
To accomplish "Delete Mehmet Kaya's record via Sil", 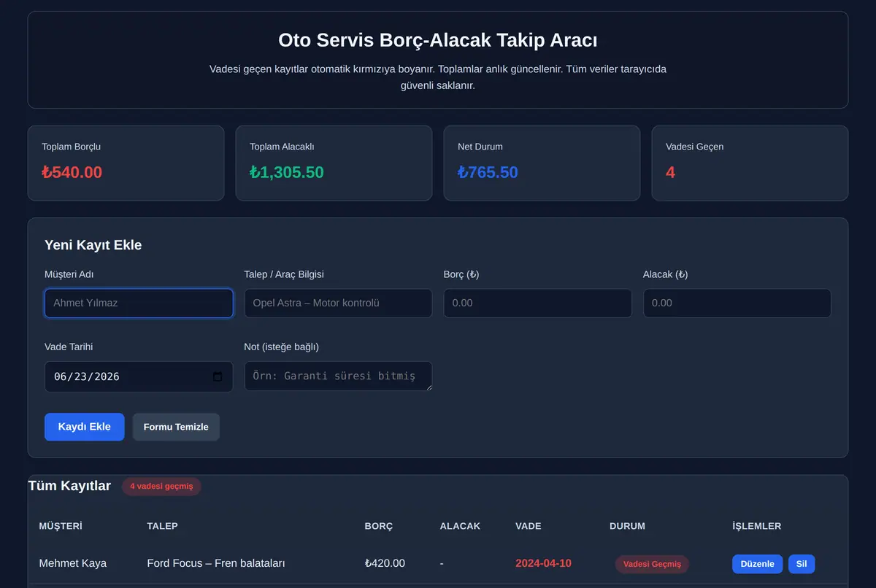I will (x=802, y=564).
